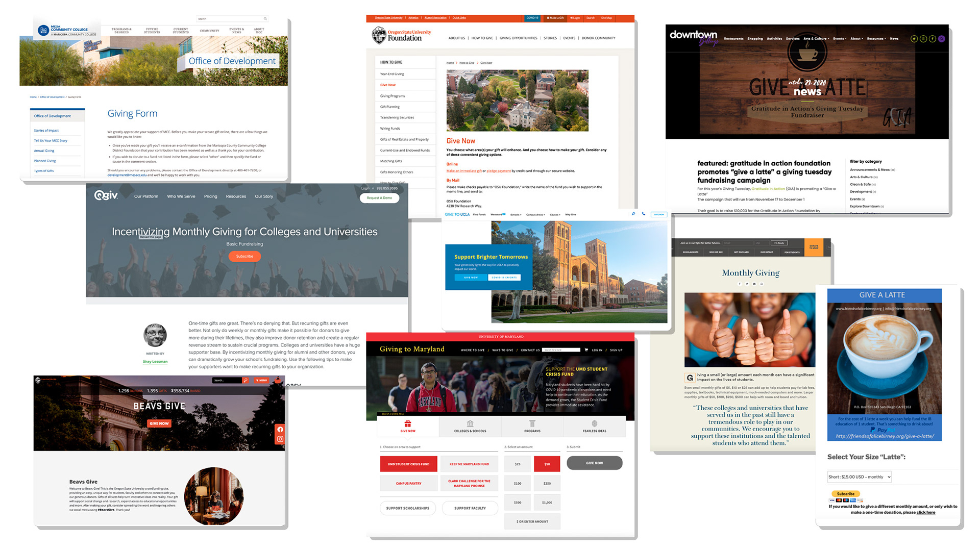Open How To Give in OSU Foundation nav

pyautogui.click(x=482, y=38)
